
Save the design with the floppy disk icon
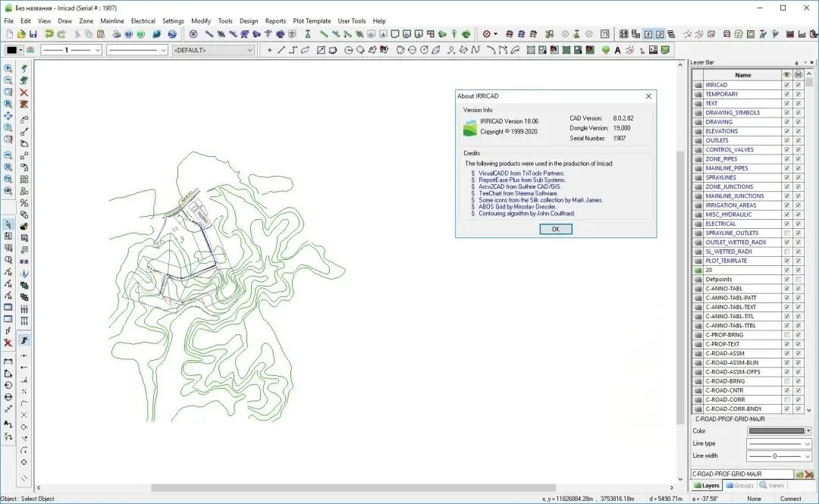coord(33,34)
